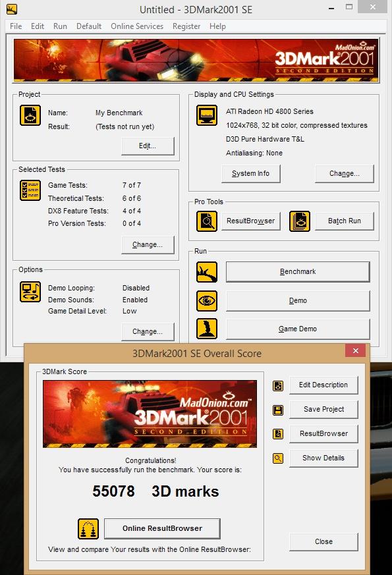The height and width of the screenshot is (575, 392).
Task: Click the Batch Run button
Action: coord(345,221)
